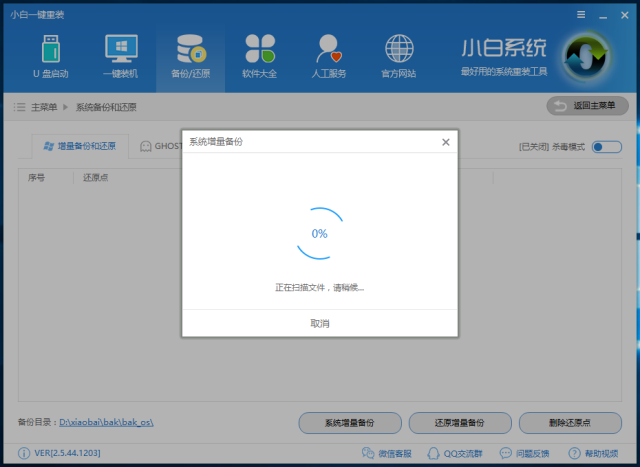Open QQ交流群 chat group
Viewport: 640px width, 467px height.
tap(455, 453)
